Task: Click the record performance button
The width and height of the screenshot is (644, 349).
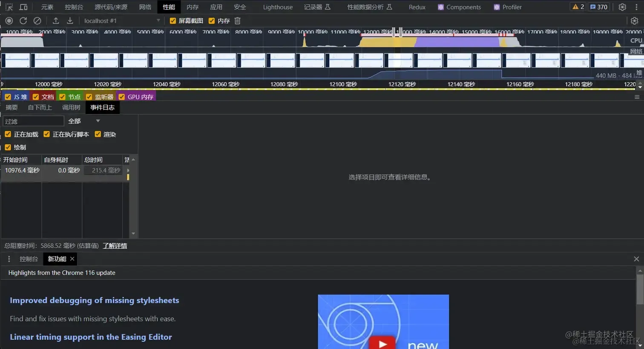Action: click(9, 20)
